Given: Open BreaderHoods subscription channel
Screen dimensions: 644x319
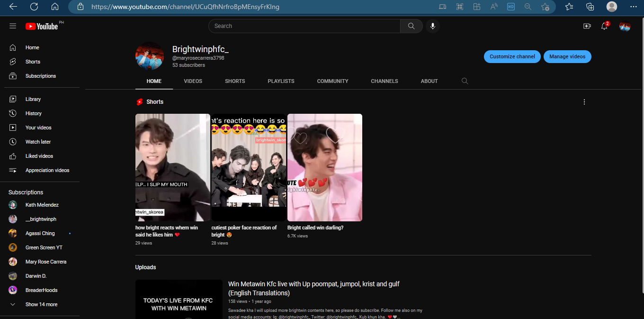Looking at the screenshot, I should coord(42,290).
